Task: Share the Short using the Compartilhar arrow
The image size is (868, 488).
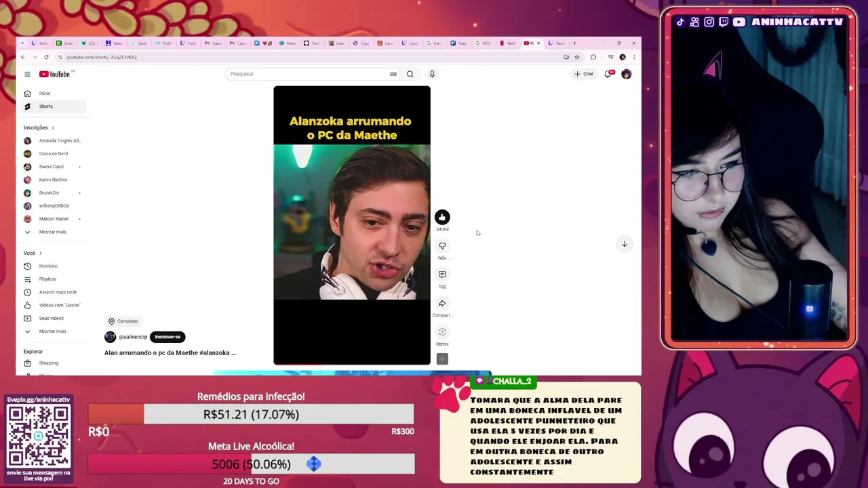Action: [x=442, y=303]
